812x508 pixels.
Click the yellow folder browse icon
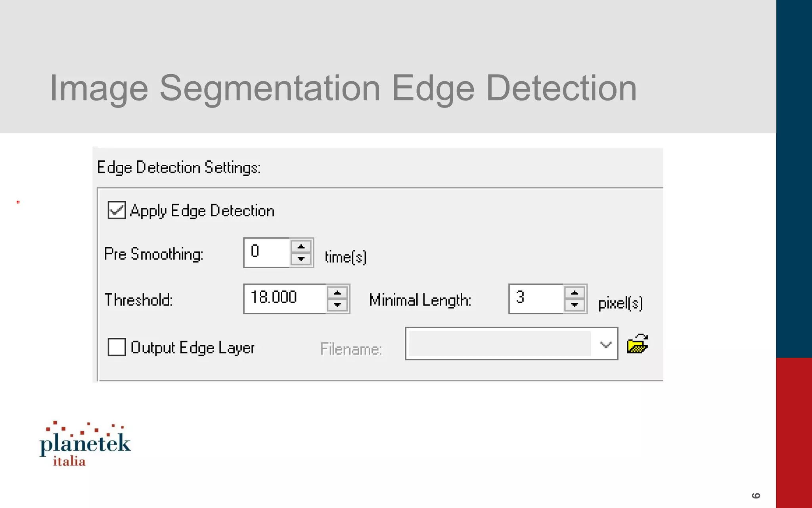tap(637, 344)
